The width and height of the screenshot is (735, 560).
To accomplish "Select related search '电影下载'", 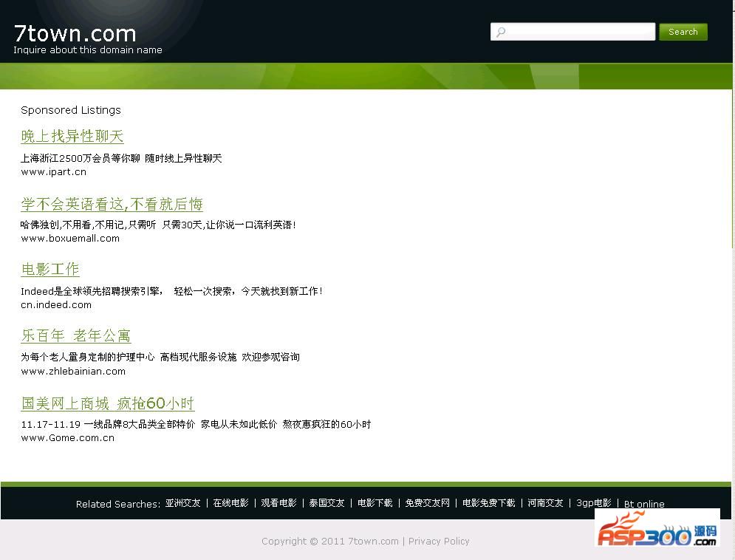I will point(375,503).
